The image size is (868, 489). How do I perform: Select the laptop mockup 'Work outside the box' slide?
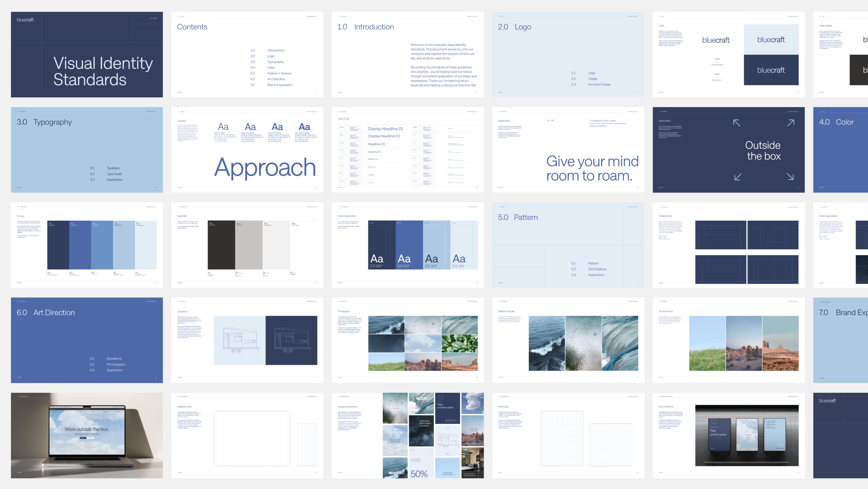coord(87,435)
